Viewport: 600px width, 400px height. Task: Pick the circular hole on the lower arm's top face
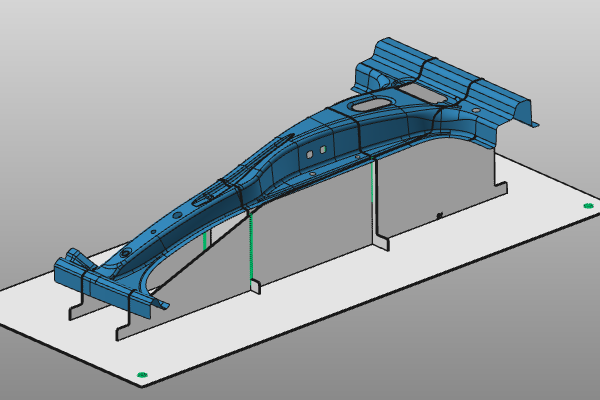pos(176,216)
